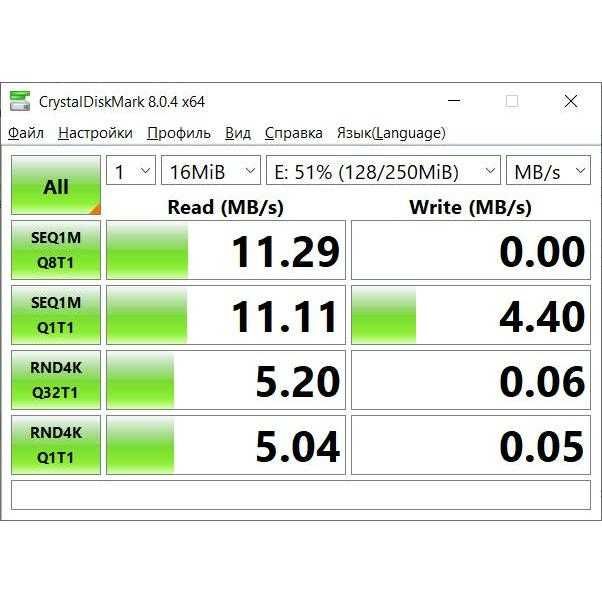Click the Read (MB/s) column header

click(226, 207)
